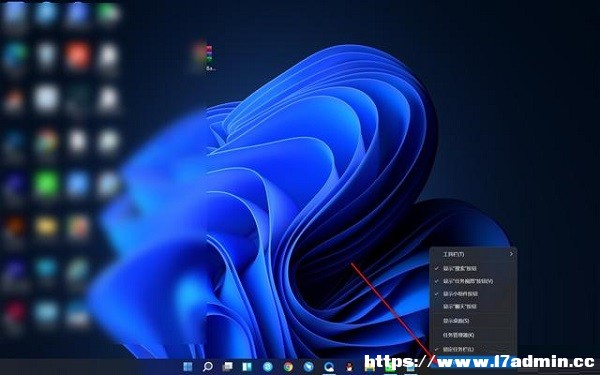
Task: Open the QQ penguin icon on taskbar
Action: (349, 367)
